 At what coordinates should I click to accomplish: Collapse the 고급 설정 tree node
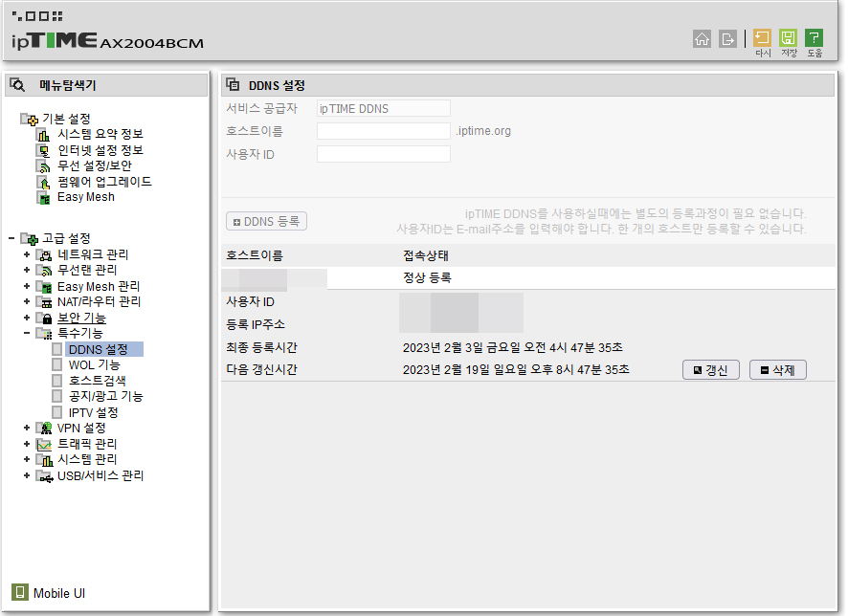[11, 238]
